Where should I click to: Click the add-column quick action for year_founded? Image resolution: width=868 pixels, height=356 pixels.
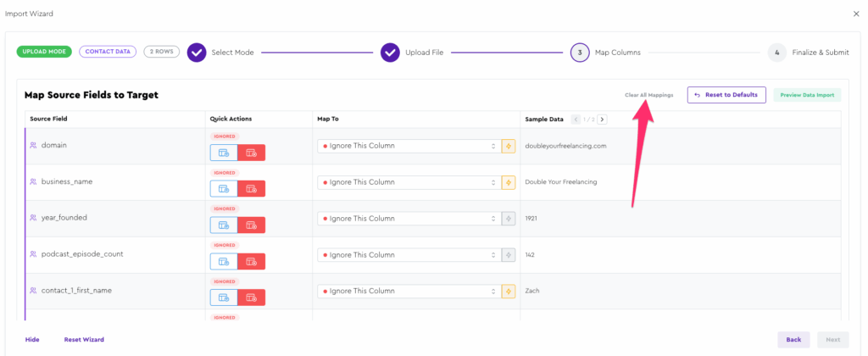224,225
